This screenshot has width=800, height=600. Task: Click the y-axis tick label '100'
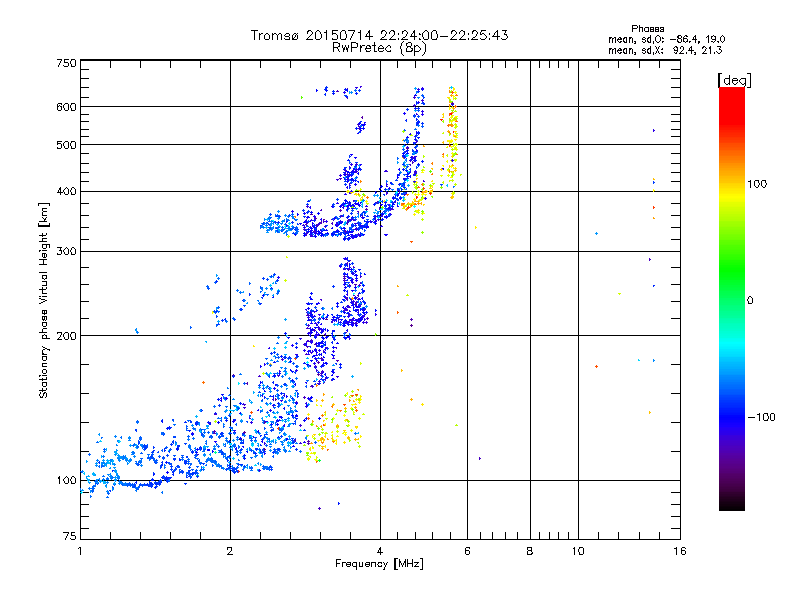coord(67,480)
